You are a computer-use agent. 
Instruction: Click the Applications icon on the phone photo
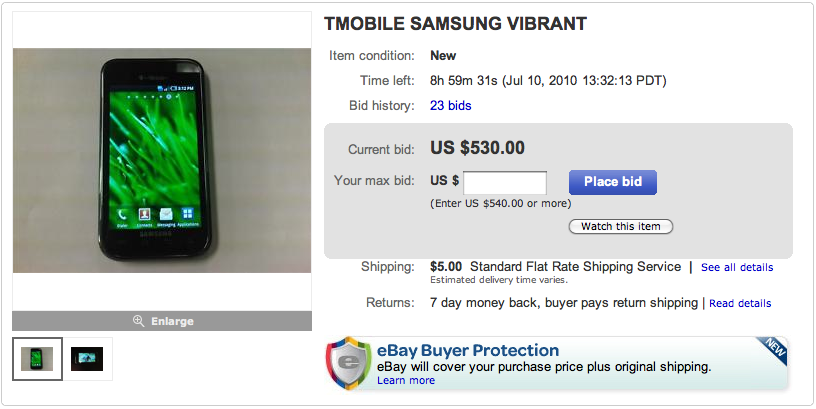[187, 213]
